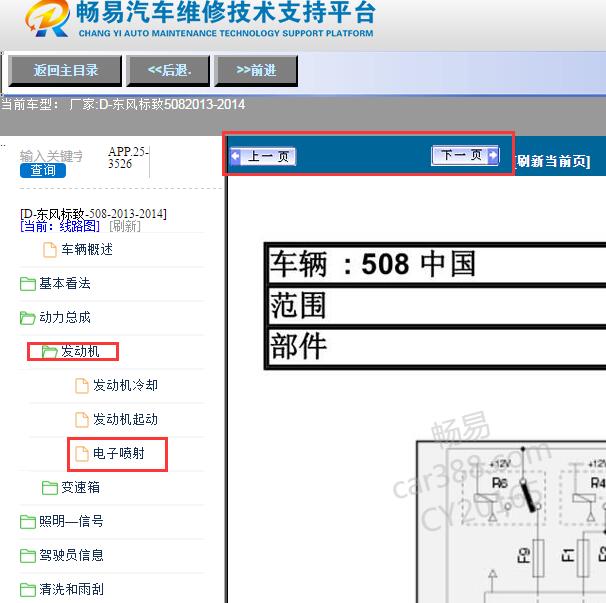Click the 范围 table row
606x603 pixels.
tap(437, 305)
